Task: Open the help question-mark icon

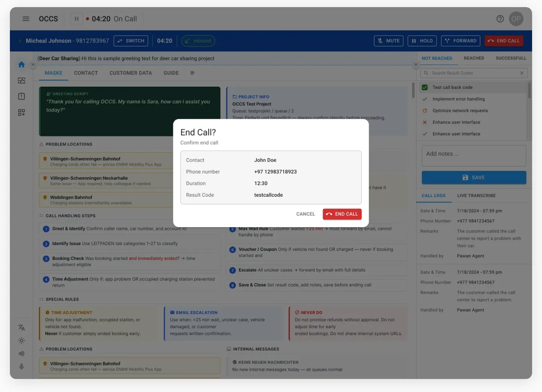Action: pos(500,19)
